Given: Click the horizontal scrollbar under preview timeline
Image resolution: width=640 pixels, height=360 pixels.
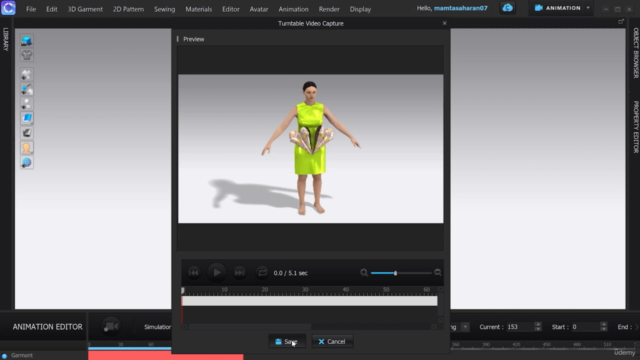Looking at the screenshot, I should (309, 327).
